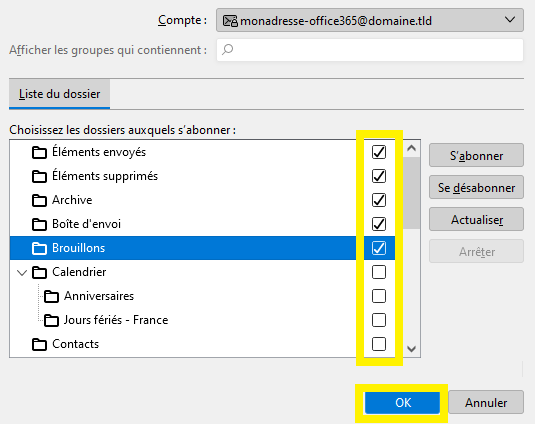
Task: Click the Anniversaires subfolder icon
Action: coord(51,296)
